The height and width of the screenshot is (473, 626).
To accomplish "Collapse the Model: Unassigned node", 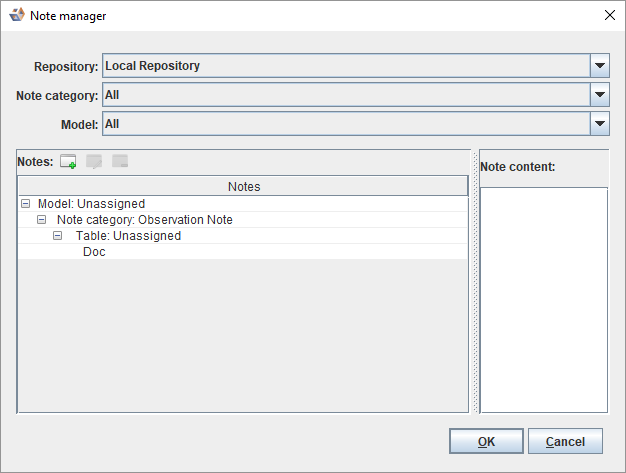I will (25, 204).
